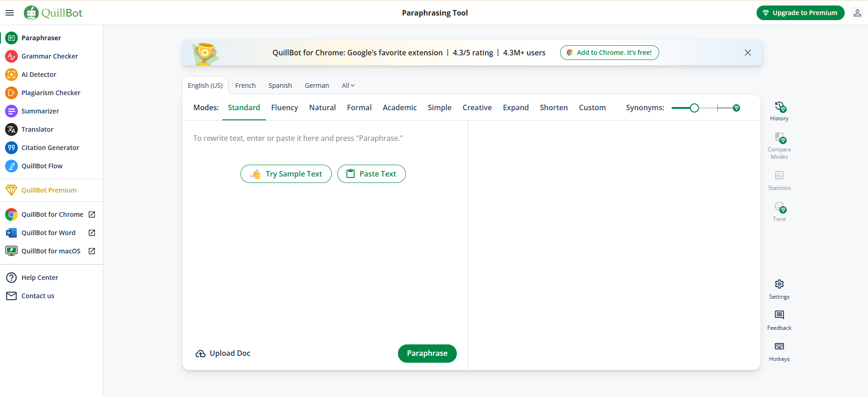Open Grammar Checker from the sidebar
The width and height of the screenshot is (868, 397).
tap(49, 56)
